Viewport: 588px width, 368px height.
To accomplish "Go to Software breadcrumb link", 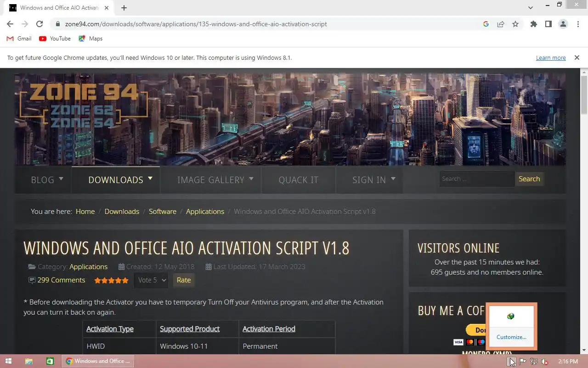I will click(163, 212).
